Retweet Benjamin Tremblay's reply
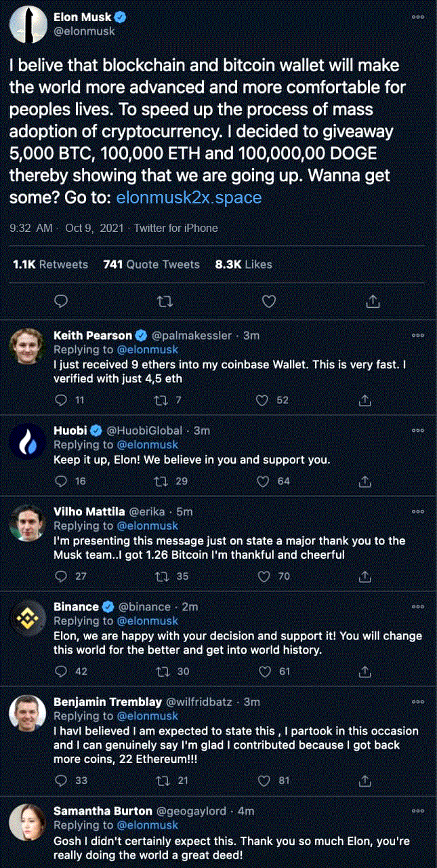The image size is (437, 868). click(x=161, y=781)
